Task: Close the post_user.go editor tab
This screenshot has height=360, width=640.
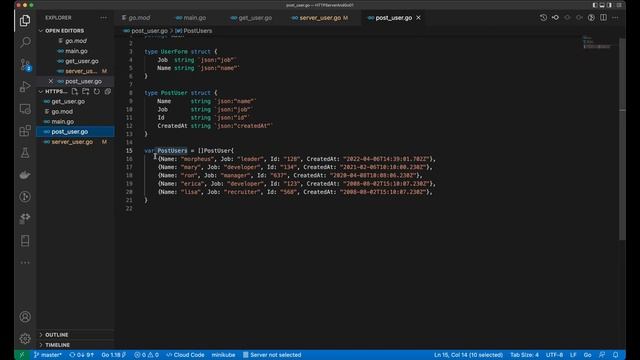Action: click(x=418, y=18)
